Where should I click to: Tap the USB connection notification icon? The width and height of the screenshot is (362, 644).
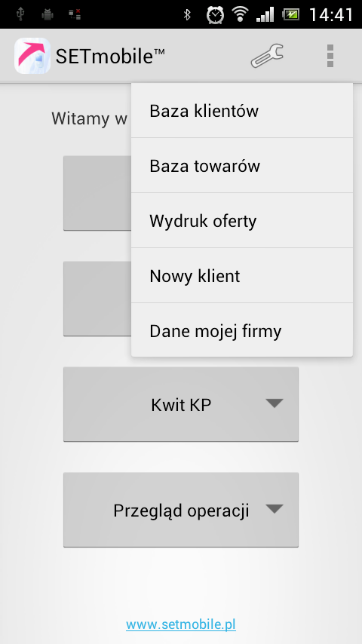(x=20, y=15)
